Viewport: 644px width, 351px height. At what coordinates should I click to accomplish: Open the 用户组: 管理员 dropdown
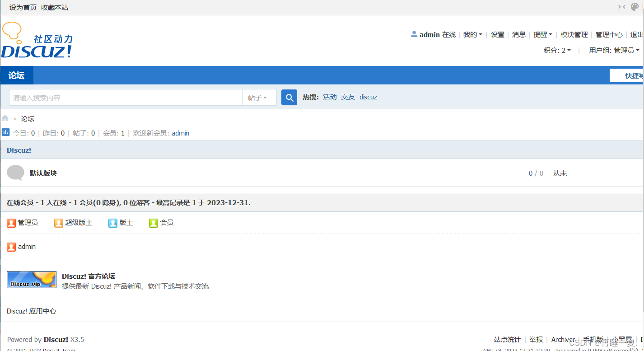614,50
